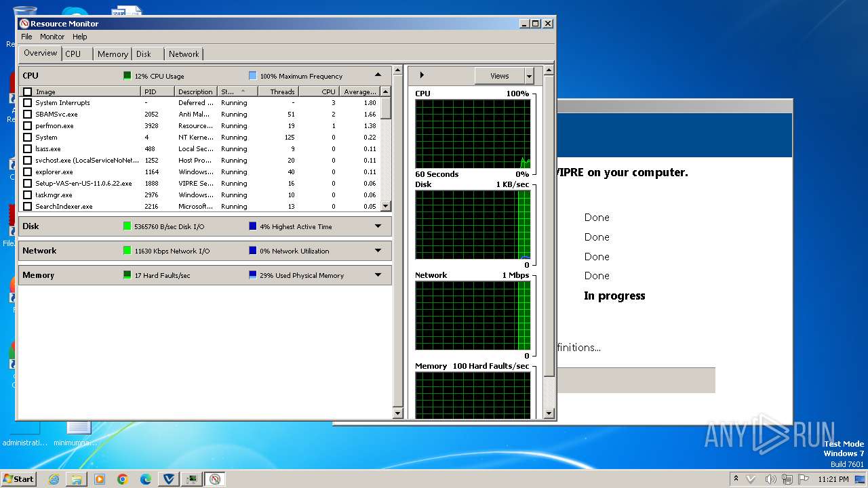Launch the media player taskbar icon
Viewport: 868px width, 488px height.
coord(100,479)
